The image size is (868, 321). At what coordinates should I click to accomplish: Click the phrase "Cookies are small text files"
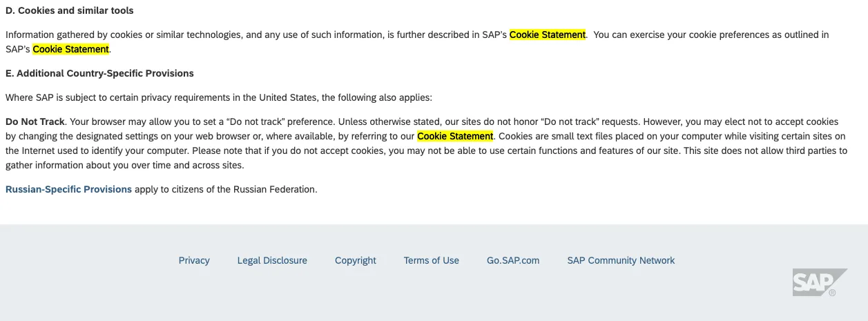557,136
